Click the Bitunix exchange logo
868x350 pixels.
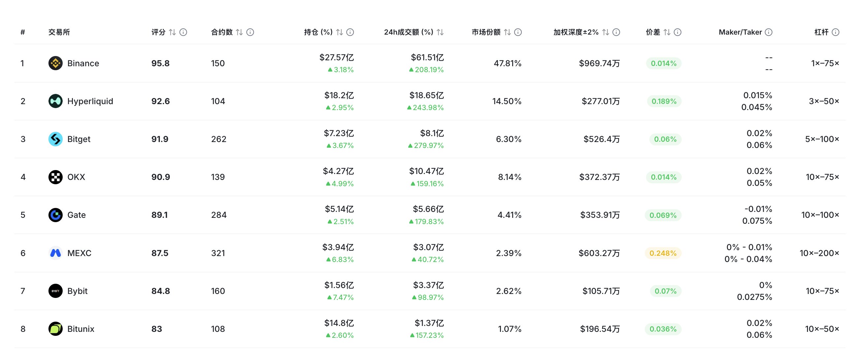click(x=55, y=329)
